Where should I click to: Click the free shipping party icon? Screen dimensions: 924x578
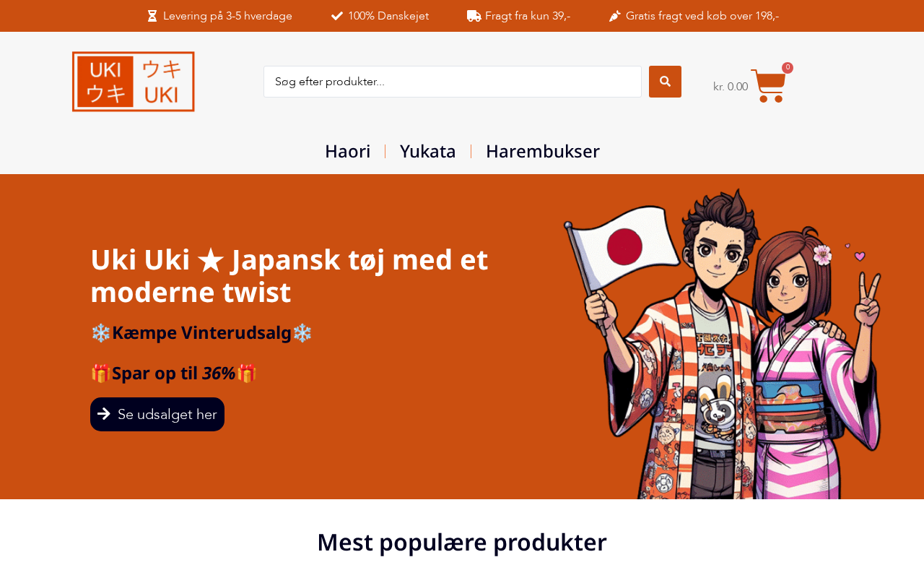tap(615, 16)
